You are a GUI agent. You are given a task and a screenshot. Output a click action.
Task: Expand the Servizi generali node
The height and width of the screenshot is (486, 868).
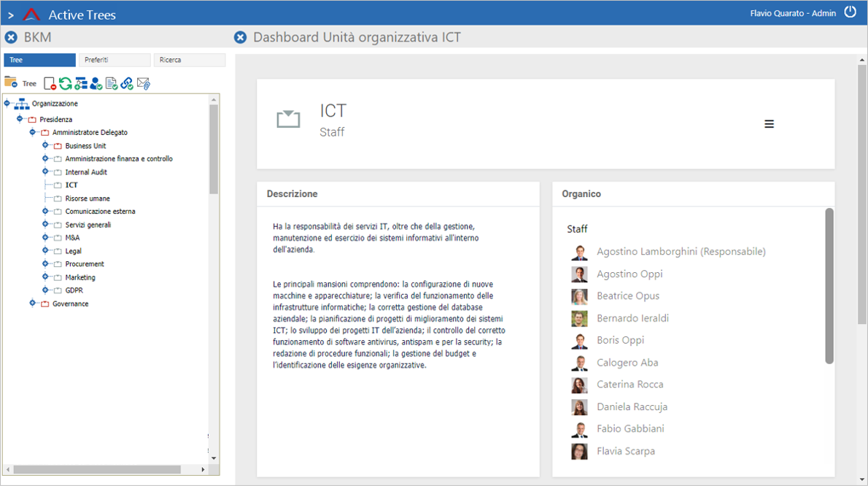45,224
